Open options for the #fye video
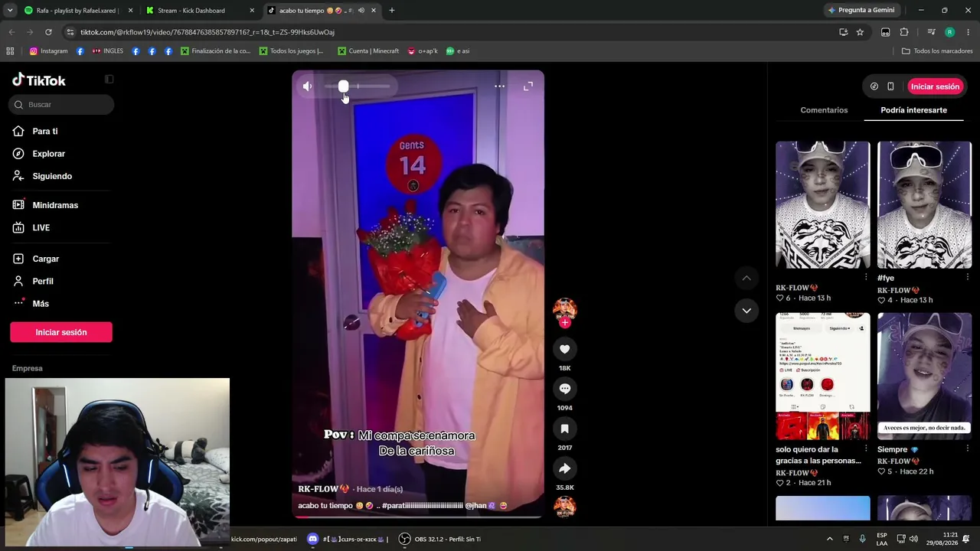This screenshot has width=980, height=551. coord(967,277)
